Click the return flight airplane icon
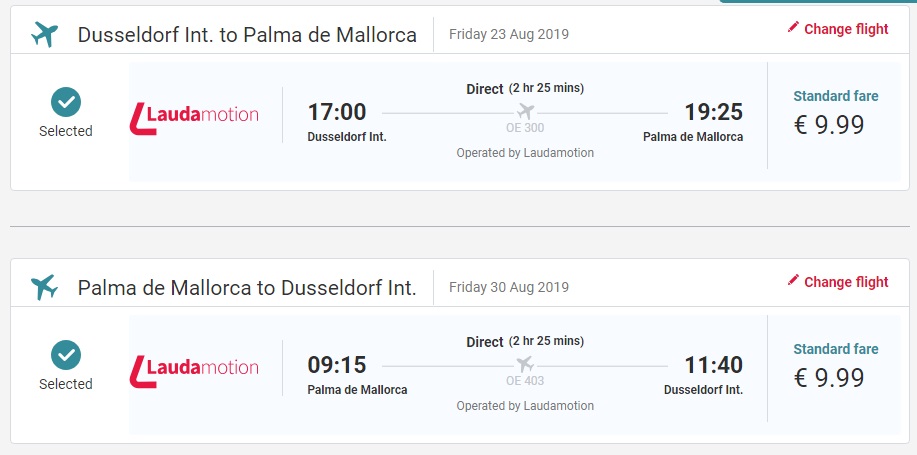917x455 pixels. (x=45, y=287)
